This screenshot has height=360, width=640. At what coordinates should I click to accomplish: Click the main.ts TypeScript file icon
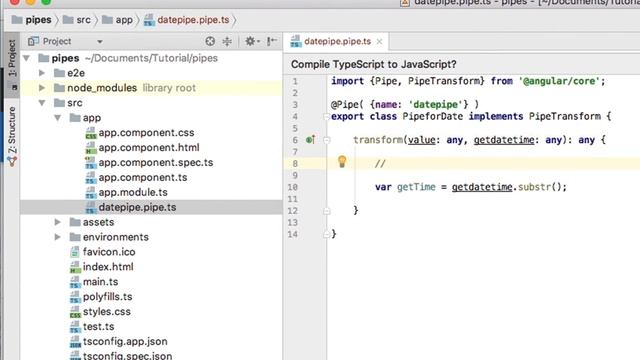[75, 282]
